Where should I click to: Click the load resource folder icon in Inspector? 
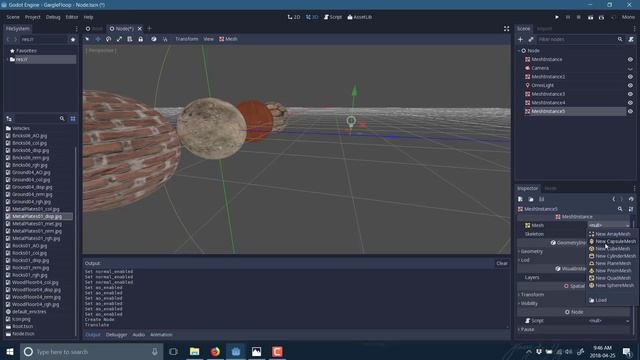click(x=531, y=199)
